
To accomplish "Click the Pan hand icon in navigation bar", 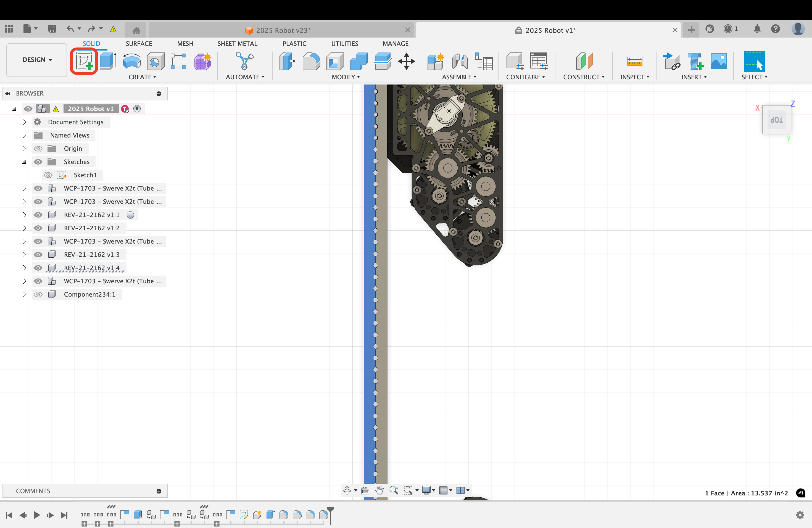I will pyautogui.click(x=379, y=490).
